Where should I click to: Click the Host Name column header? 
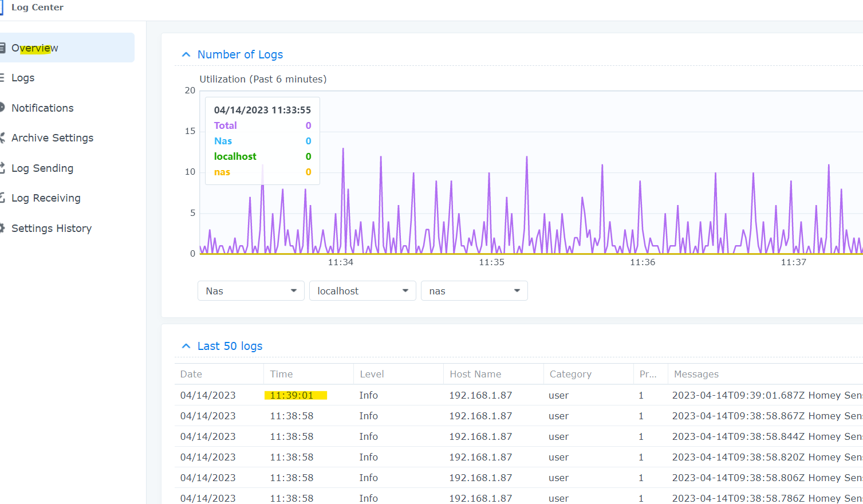(x=493, y=374)
